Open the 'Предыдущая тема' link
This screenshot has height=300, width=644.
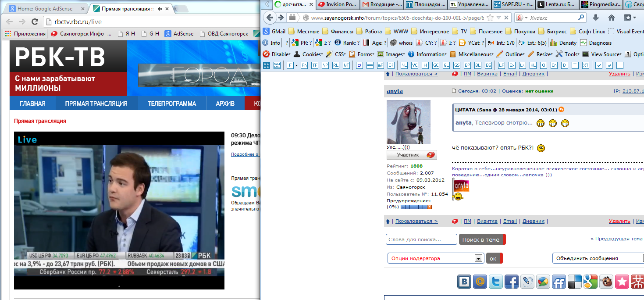[616, 239]
